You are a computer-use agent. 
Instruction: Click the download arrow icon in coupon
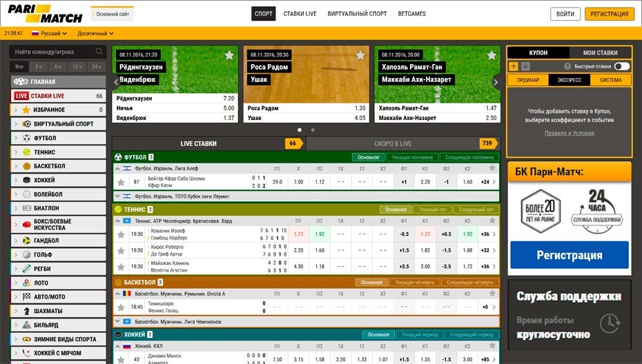click(x=526, y=66)
